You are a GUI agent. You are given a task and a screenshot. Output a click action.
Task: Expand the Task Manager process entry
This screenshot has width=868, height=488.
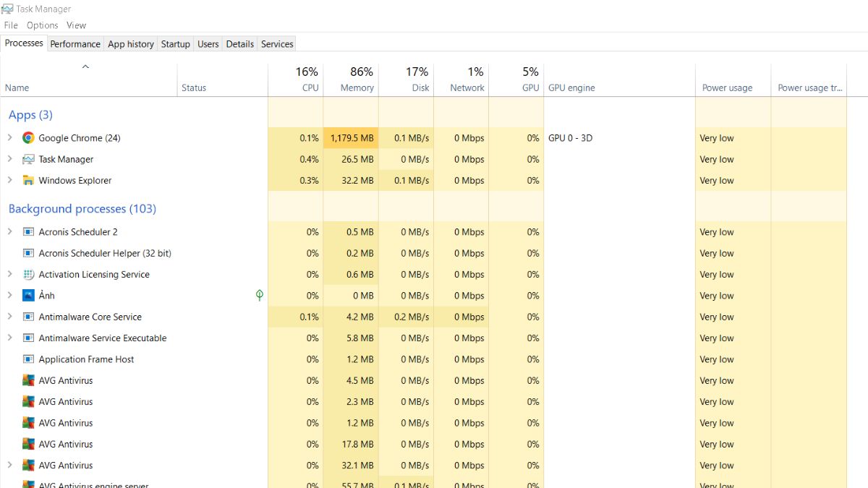point(9,159)
